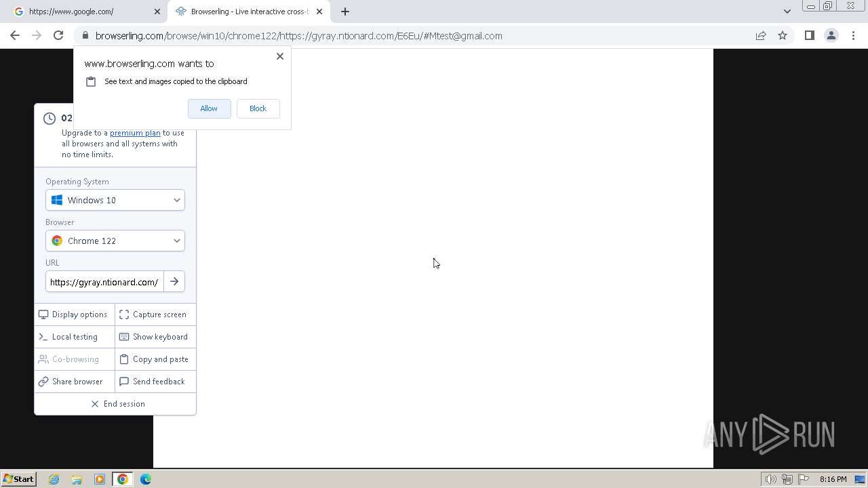
Task: Open Display options
Action: click(x=75, y=314)
